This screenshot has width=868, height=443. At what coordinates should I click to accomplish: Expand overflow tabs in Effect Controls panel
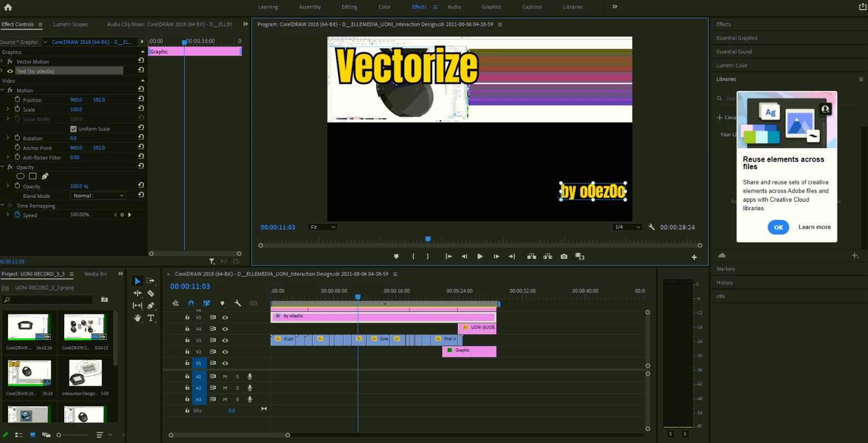point(245,24)
